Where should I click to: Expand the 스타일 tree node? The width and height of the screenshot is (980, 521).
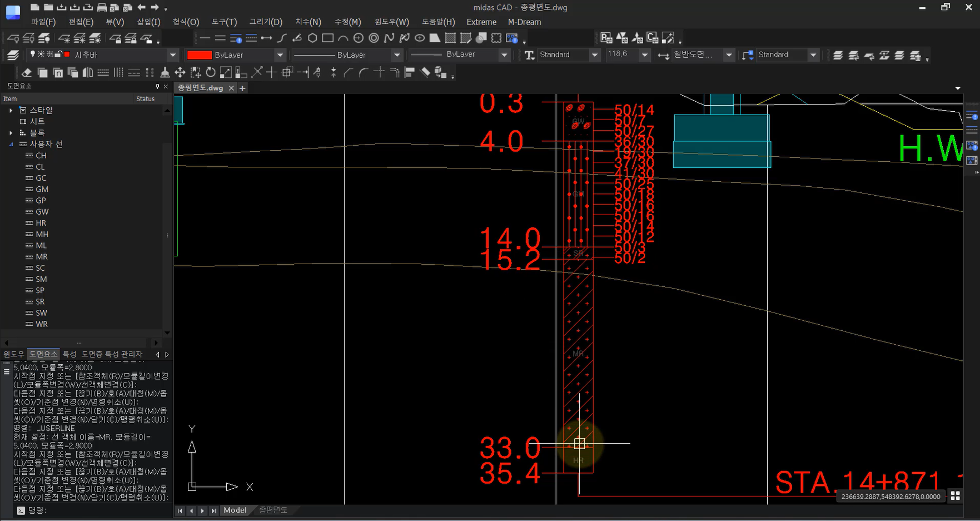pyautogui.click(x=11, y=110)
